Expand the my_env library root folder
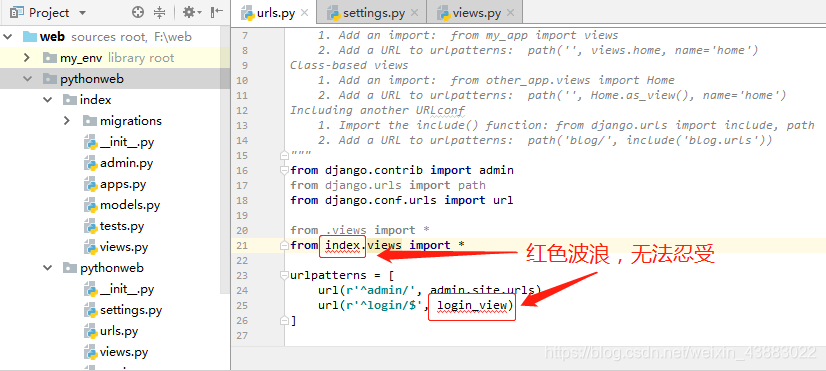Screen dimensions: 826x371 [27, 58]
